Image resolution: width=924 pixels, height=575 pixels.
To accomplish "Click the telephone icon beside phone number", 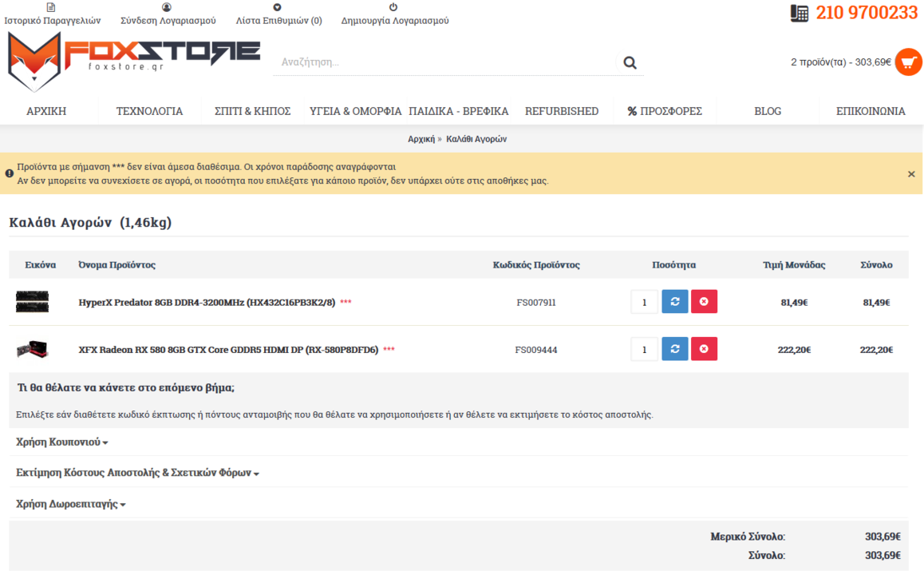I will (x=799, y=13).
